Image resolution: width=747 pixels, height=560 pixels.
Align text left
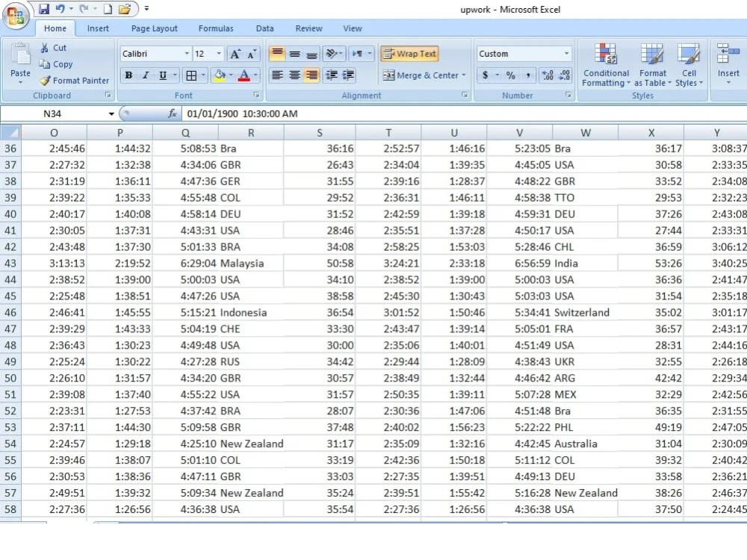coord(277,75)
